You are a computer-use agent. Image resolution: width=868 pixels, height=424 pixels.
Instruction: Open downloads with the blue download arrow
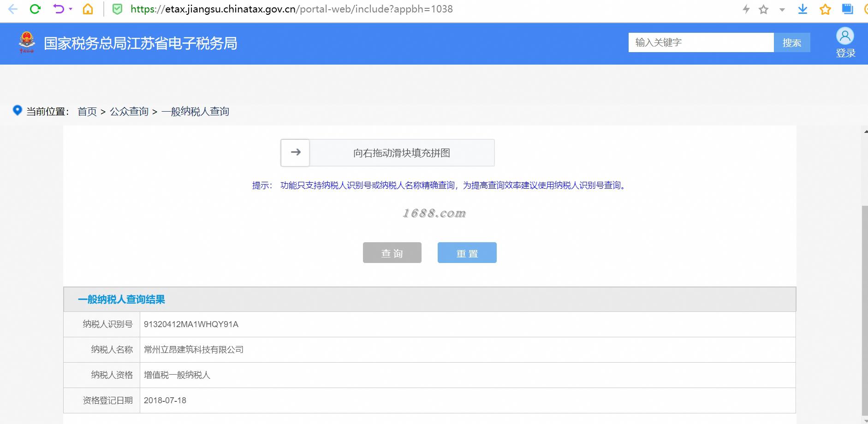point(803,9)
